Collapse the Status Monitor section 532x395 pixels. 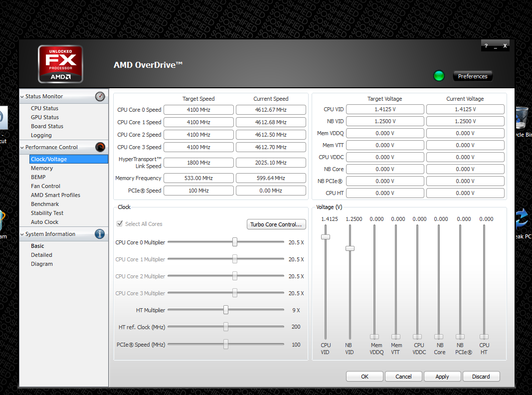point(22,97)
